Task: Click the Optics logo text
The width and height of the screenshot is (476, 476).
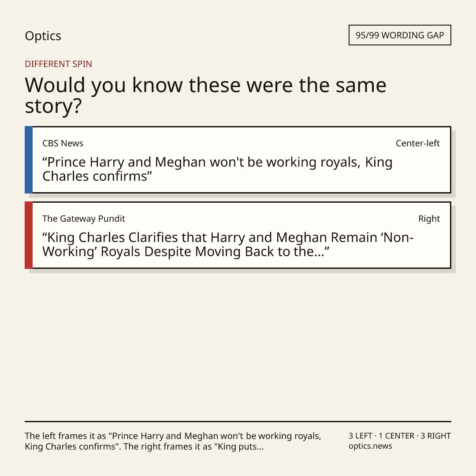Action: [x=43, y=36]
